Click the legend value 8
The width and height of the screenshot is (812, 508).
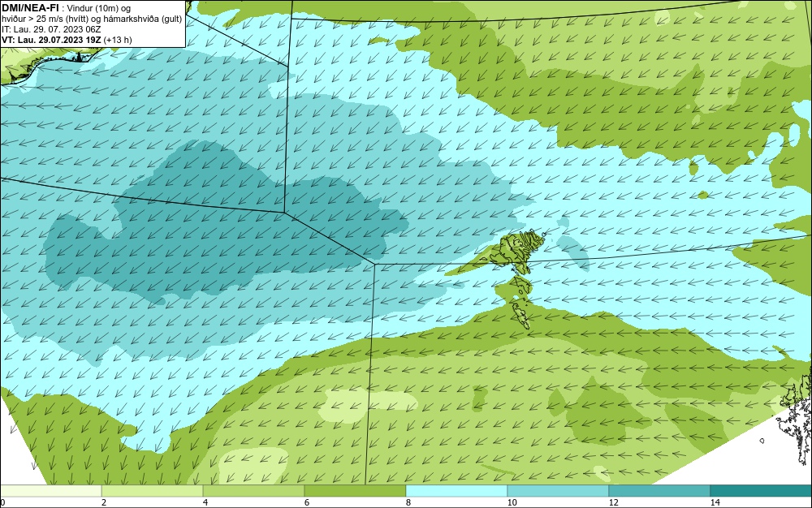point(408,502)
